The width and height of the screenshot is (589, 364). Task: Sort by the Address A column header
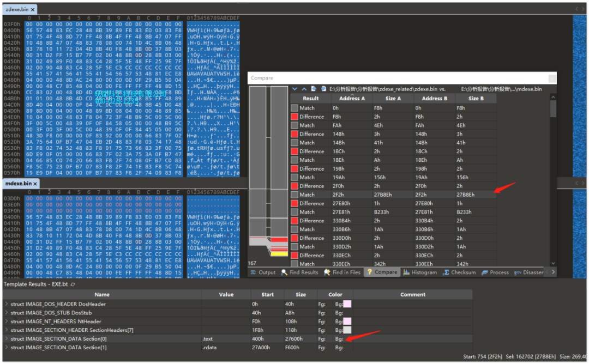(352, 99)
